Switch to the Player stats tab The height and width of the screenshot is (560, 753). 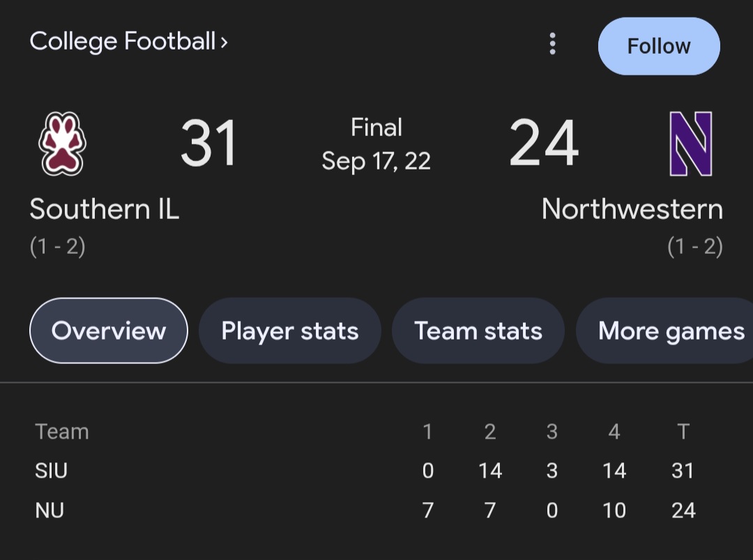click(289, 331)
